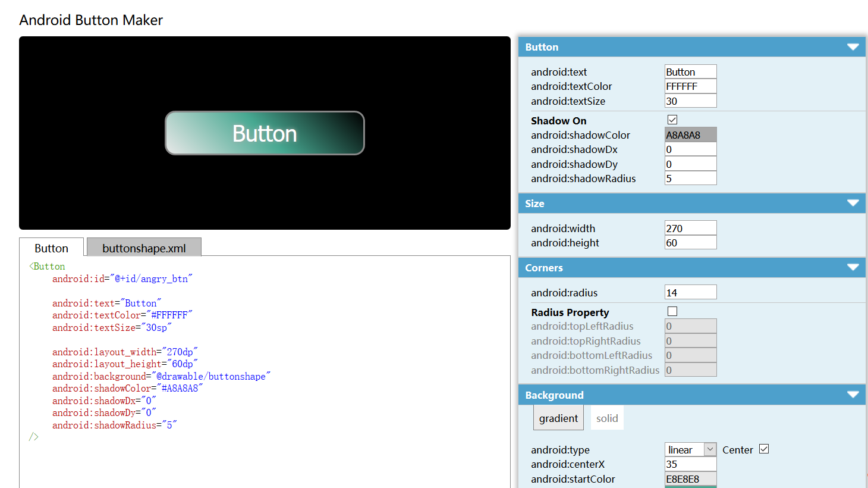
Task: Click the android:shadowRadius field
Action: (x=690, y=178)
